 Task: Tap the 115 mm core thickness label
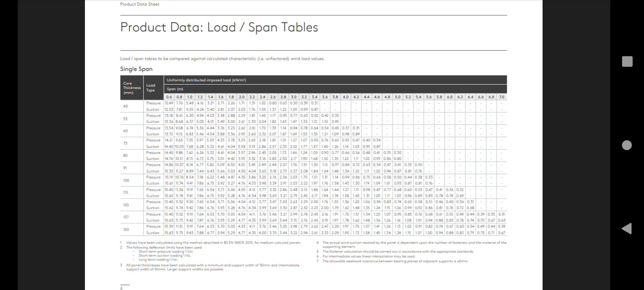(126, 193)
